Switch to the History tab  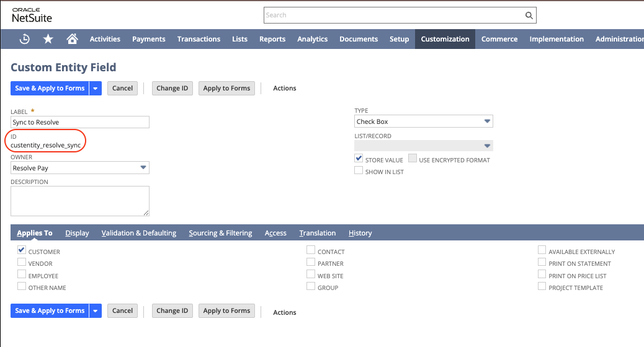coord(360,233)
